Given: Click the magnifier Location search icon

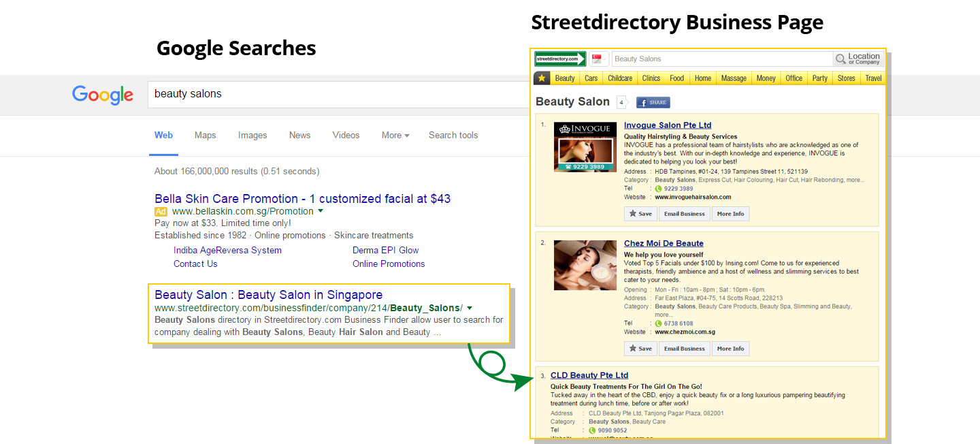Looking at the screenshot, I should [841, 59].
